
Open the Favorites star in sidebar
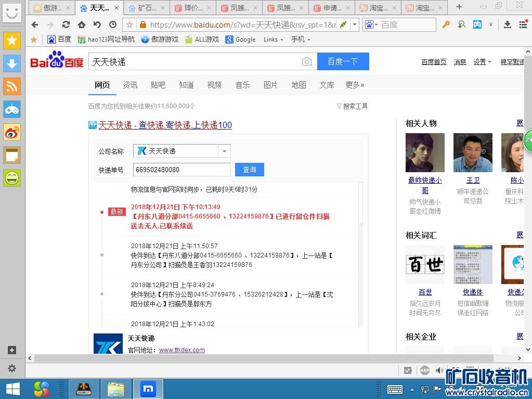tap(12, 41)
